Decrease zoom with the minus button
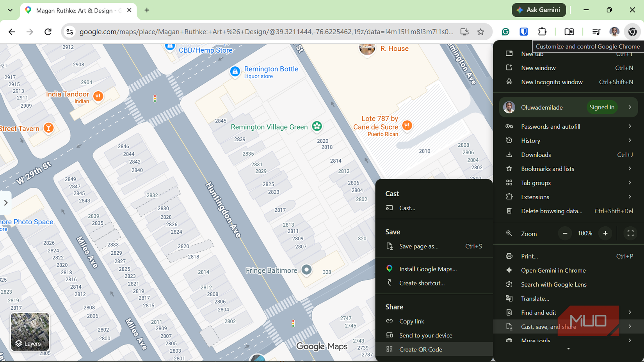 pos(565,233)
